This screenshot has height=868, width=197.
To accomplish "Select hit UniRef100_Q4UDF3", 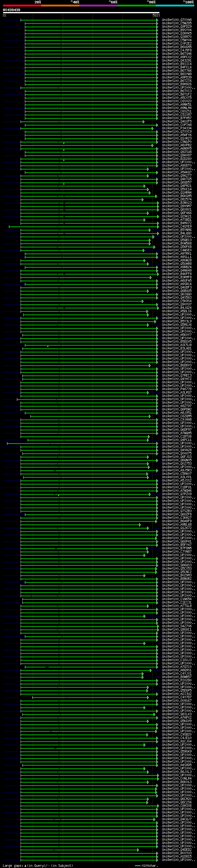I will pyautogui.click(x=177, y=287).
